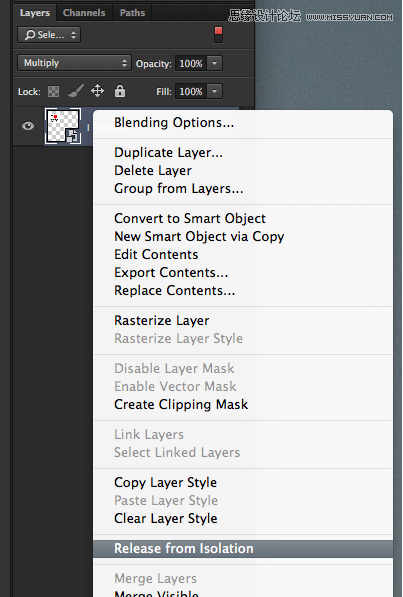Viewport: 403px width, 597px height.
Task: Click the lock transparent pixels icon
Action: click(53, 91)
